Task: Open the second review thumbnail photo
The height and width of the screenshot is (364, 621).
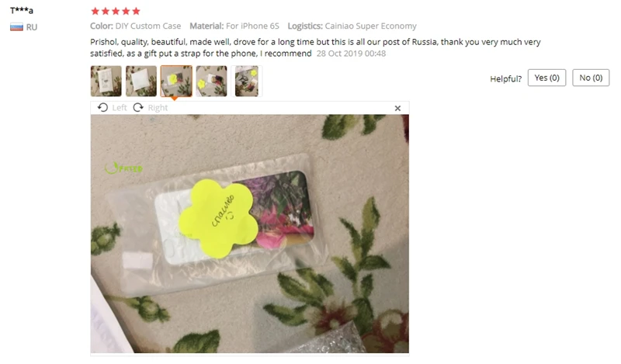Action: coord(141,81)
